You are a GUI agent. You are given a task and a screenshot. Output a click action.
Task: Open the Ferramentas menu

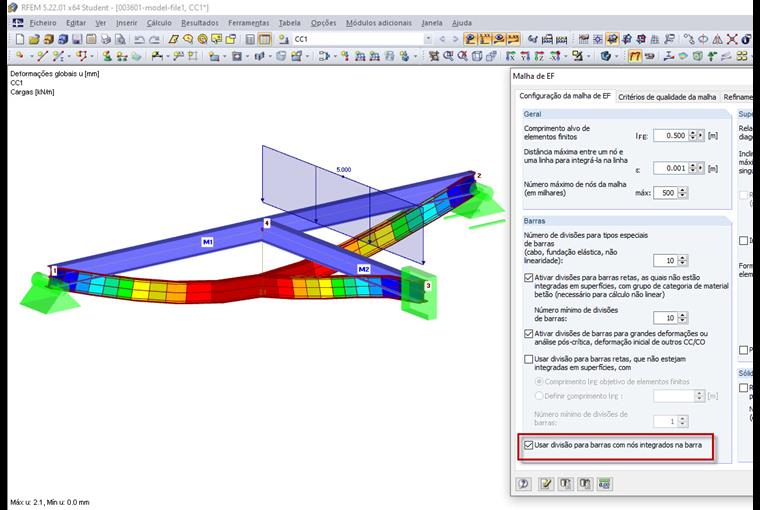click(248, 23)
